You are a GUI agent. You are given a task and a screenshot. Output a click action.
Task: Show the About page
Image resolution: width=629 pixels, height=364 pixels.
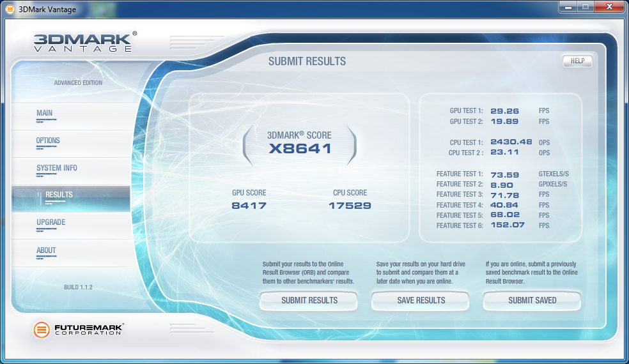pos(46,250)
